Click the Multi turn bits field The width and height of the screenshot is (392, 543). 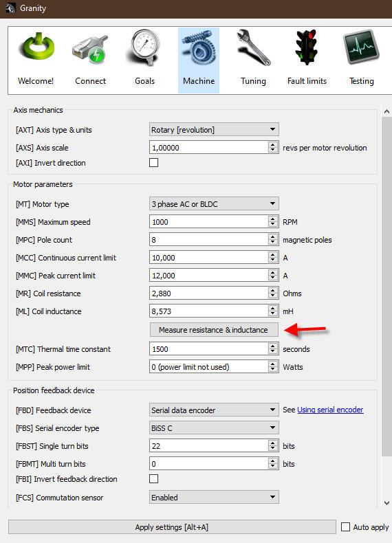click(x=208, y=464)
